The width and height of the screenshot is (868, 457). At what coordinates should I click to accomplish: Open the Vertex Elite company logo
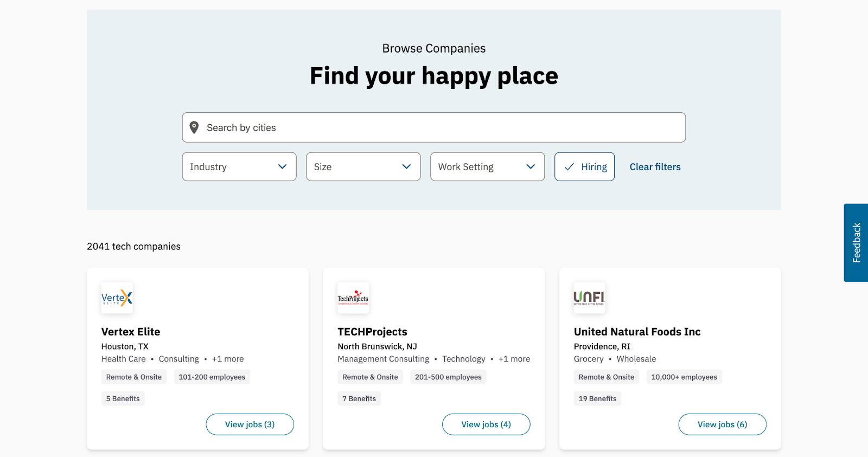(117, 298)
